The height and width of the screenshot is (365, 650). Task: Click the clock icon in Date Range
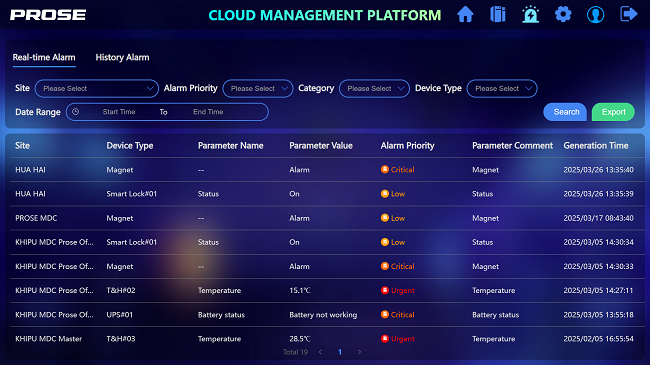(75, 112)
